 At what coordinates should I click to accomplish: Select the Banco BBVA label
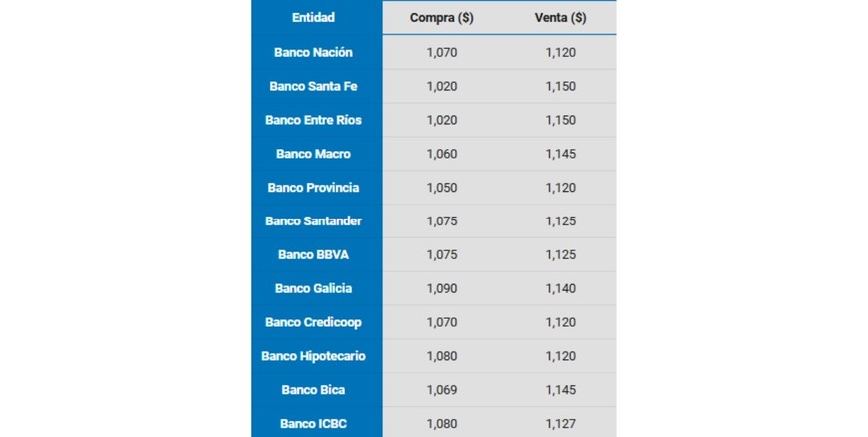tap(313, 254)
